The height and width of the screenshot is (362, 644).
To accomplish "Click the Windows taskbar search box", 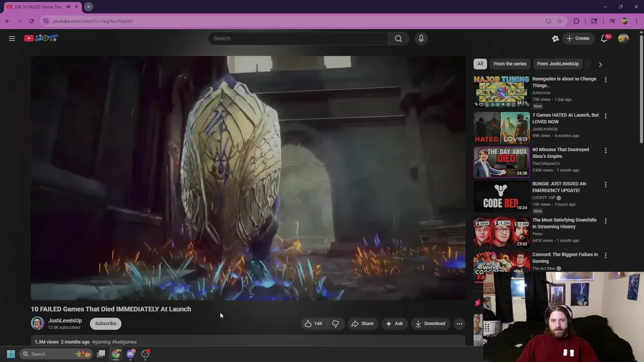I will pos(56,354).
